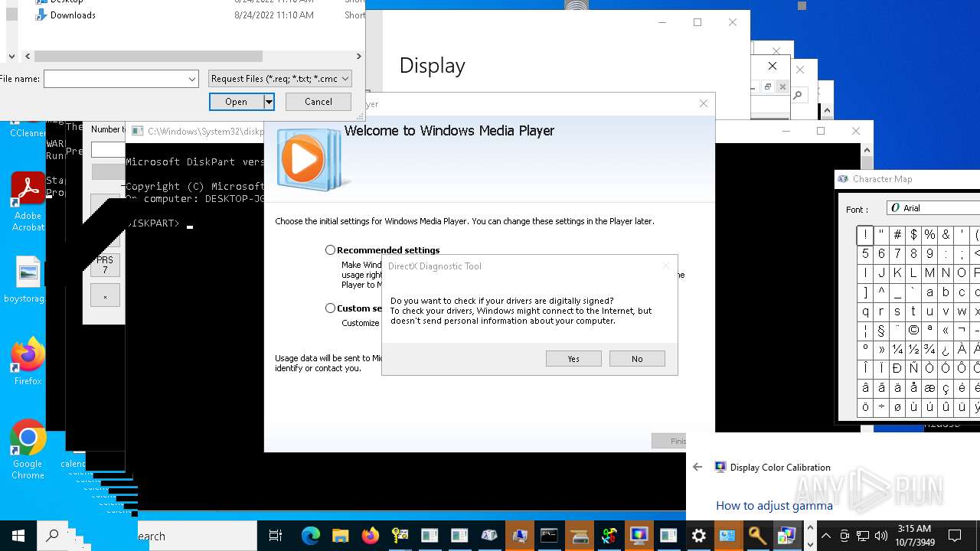Select the copyright symbol in Character Map
980x551 pixels.
coord(913,331)
